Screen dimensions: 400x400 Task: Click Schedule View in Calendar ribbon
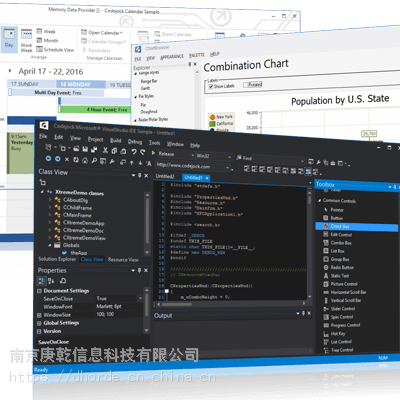(x=55, y=50)
